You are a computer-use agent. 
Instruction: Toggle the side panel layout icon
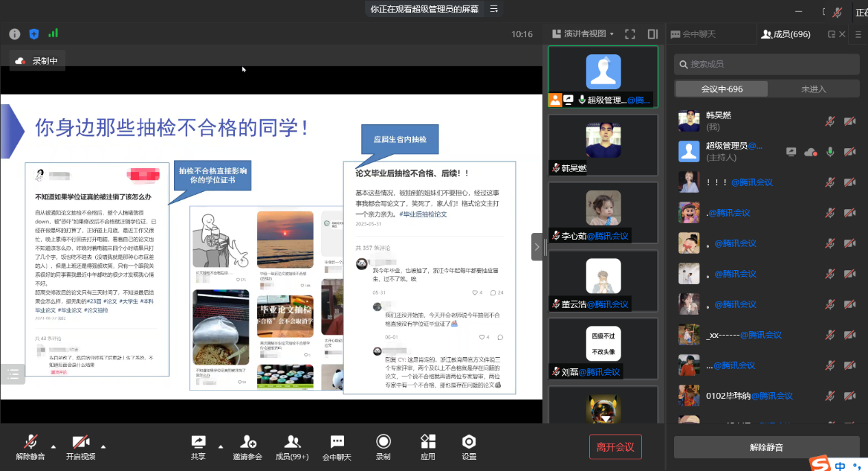coord(652,34)
